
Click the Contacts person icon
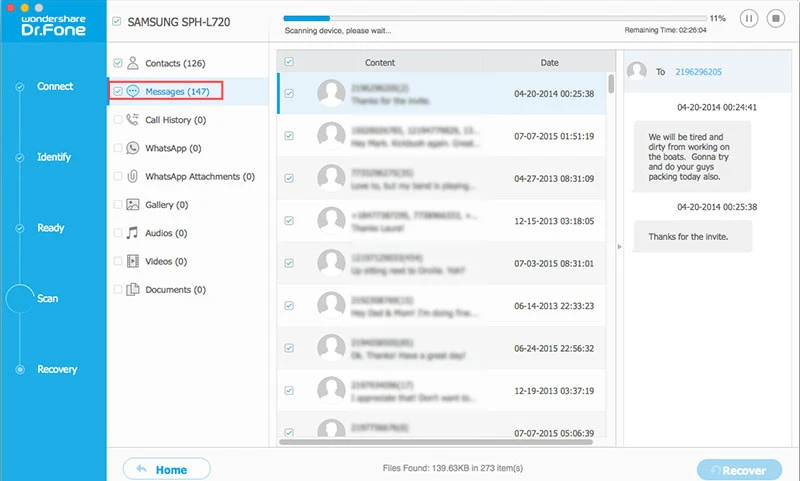pos(133,63)
